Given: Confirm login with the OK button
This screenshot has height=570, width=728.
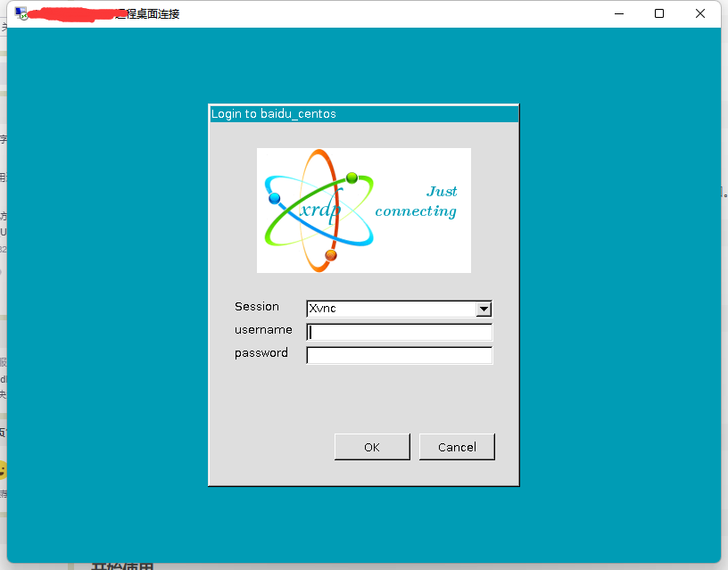Looking at the screenshot, I should 372,447.
